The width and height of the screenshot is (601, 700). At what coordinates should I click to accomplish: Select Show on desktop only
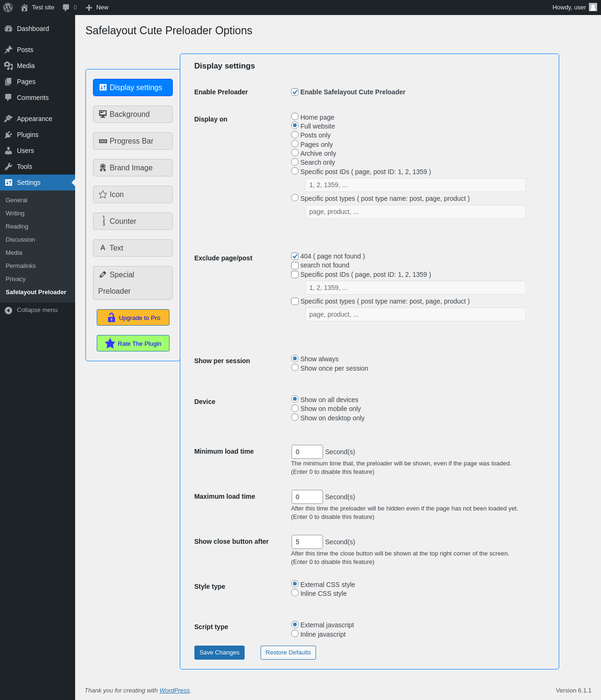point(295,417)
